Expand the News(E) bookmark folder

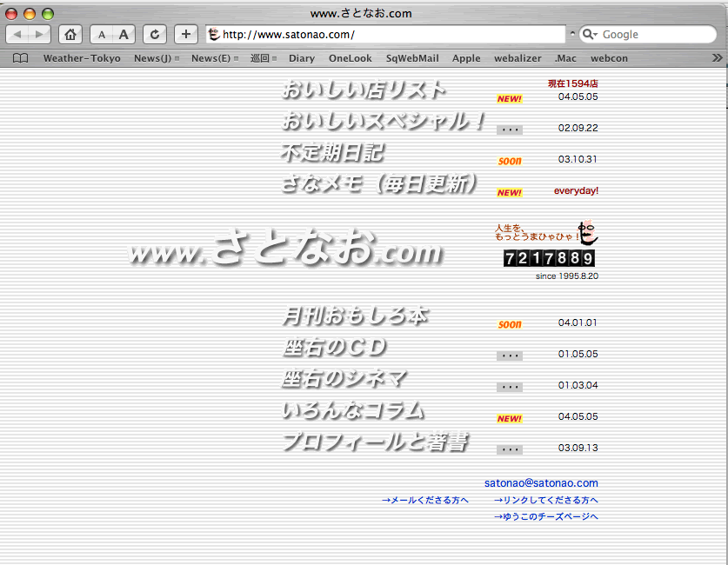point(214,58)
